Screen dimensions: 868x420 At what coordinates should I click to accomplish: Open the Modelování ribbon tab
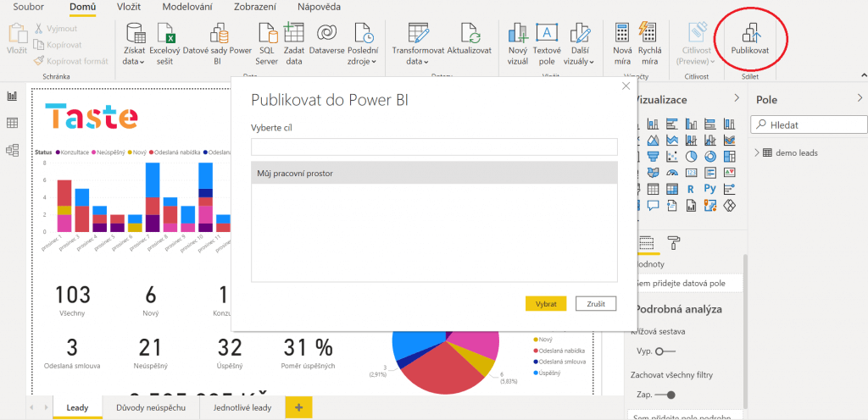(x=187, y=7)
